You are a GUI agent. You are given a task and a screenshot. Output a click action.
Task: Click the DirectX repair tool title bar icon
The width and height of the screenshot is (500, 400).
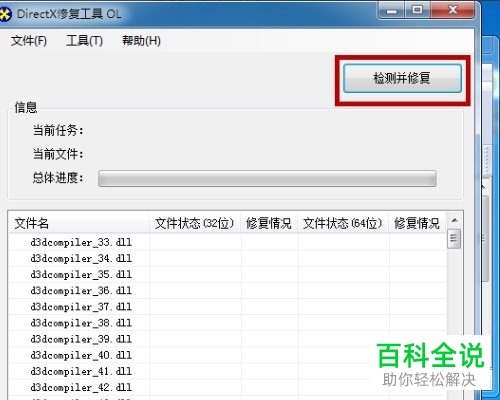pyautogui.click(x=5, y=14)
